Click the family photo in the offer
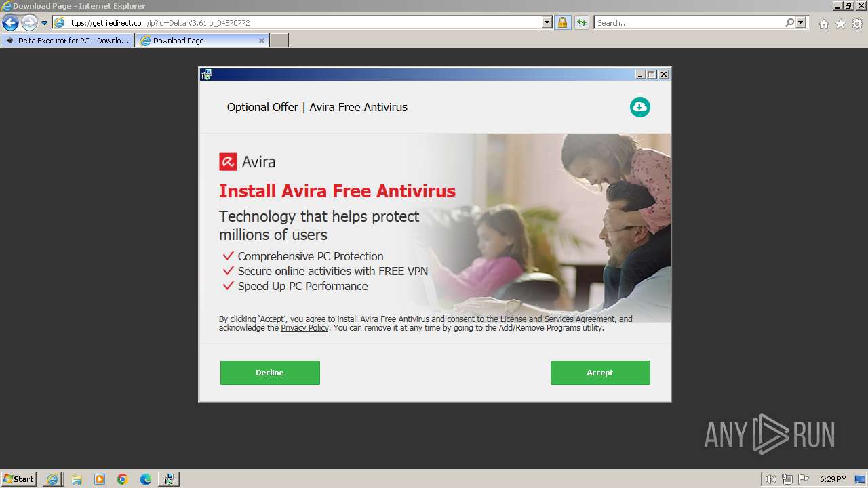Viewport: 868px width, 488px height. [542, 228]
